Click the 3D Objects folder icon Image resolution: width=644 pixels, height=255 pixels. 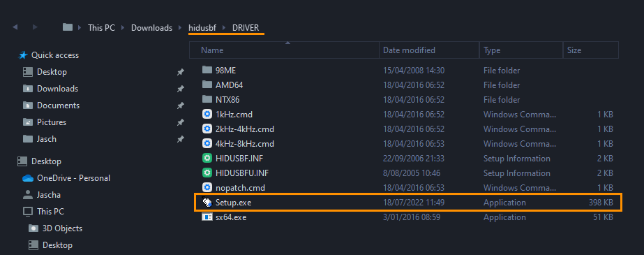click(x=33, y=228)
